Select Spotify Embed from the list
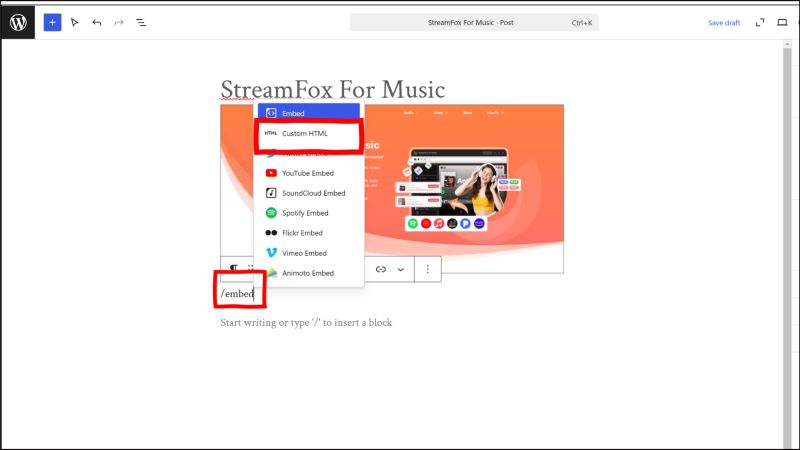This screenshot has height=450, width=800. [309, 213]
